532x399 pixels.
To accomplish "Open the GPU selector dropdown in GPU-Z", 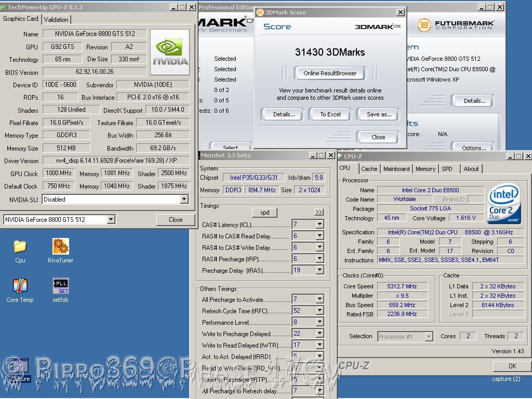I will click(111, 220).
